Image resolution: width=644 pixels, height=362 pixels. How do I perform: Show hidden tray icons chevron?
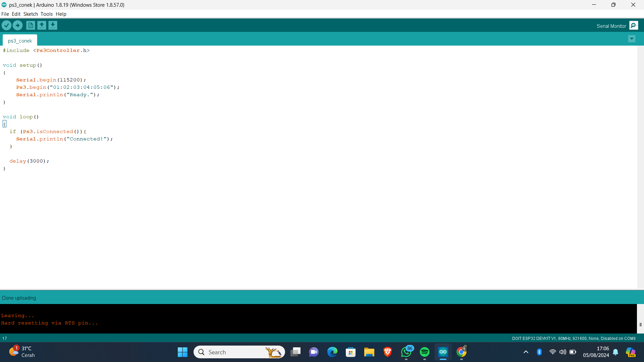(526, 352)
